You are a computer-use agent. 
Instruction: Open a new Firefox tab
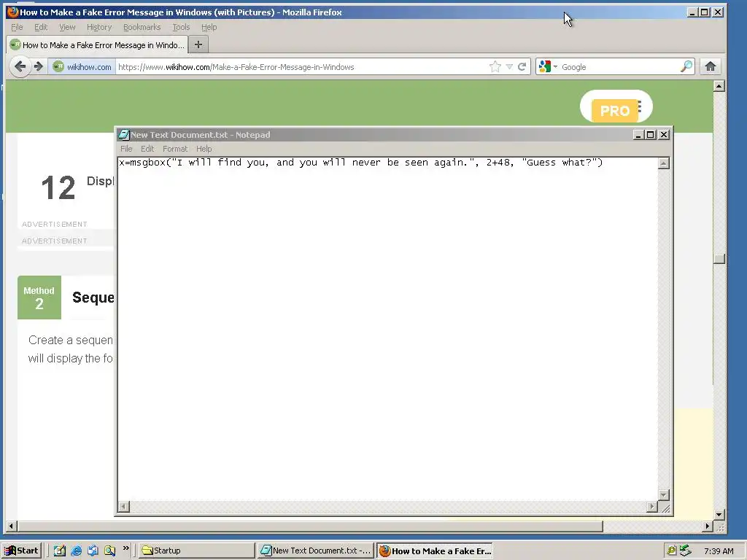(x=198, y=44)
